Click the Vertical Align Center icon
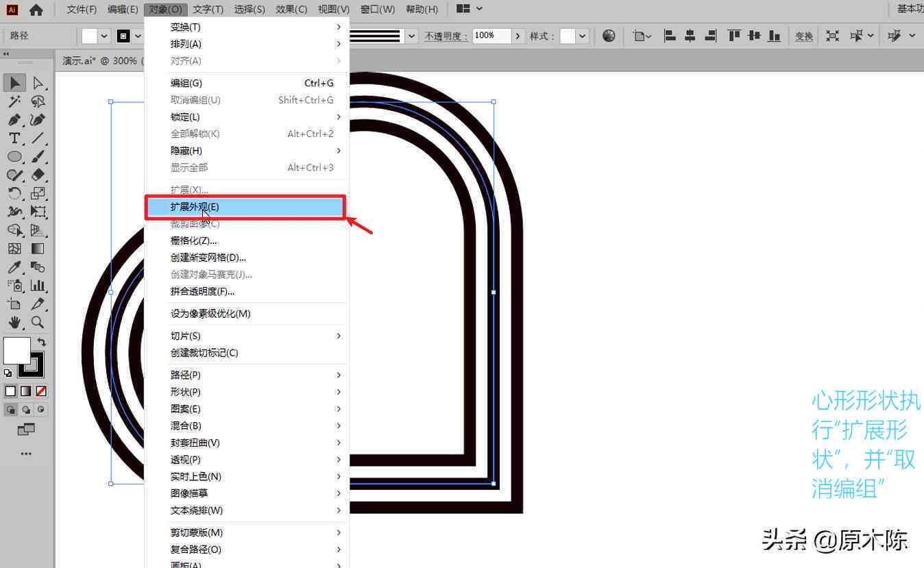The image size is (924, 568). (755, 36)
